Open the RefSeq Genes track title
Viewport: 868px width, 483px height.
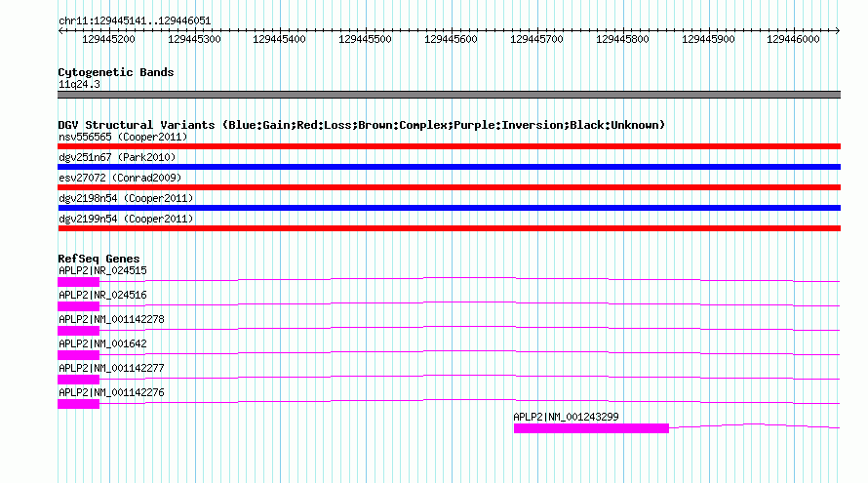[x=99, y=259]
